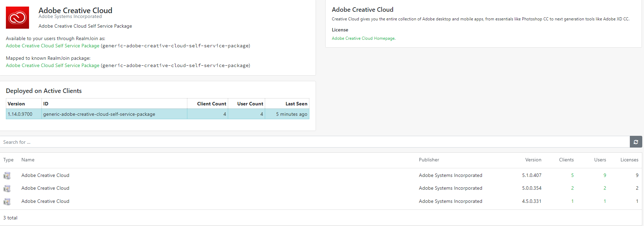Click the 'Adobe Systems Incorporated' subtitle under the app title
The image size is (644, 226).
tap(70, 17)
